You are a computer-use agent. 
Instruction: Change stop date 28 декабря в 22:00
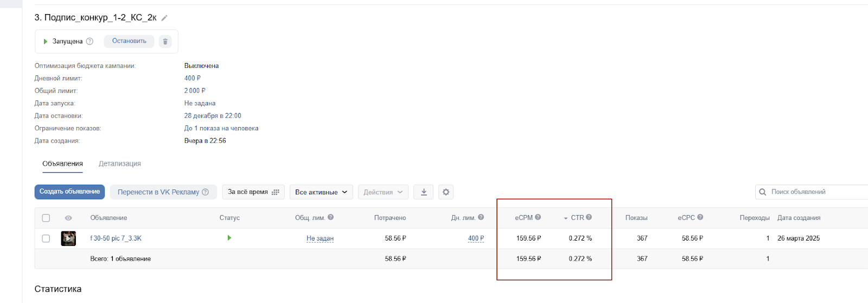click(213, 116)
